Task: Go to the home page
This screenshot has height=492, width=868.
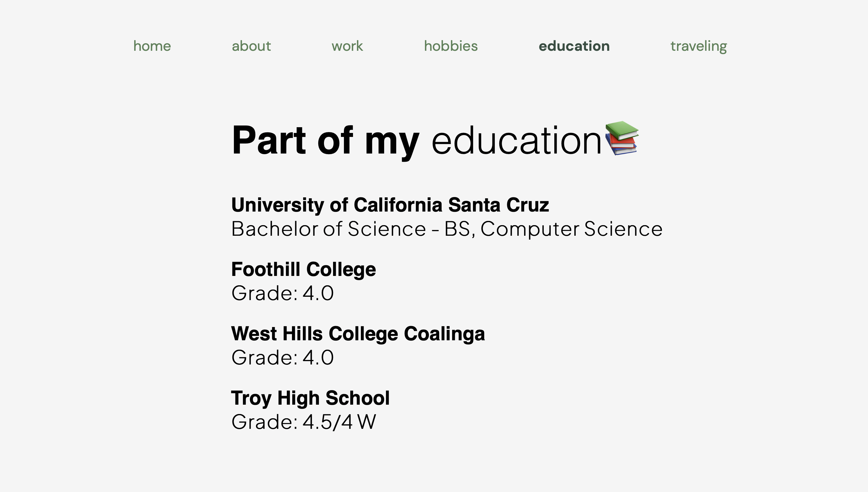Action: tap(152, 46)
